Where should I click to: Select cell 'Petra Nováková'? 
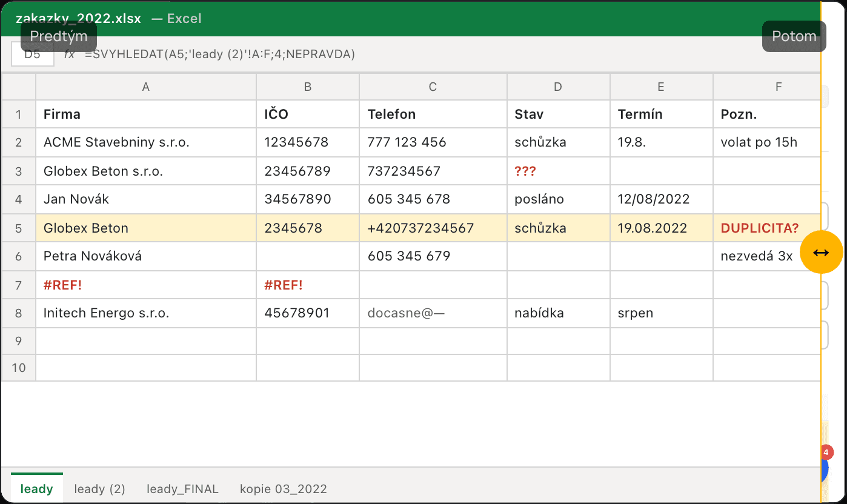coord(146,256)
